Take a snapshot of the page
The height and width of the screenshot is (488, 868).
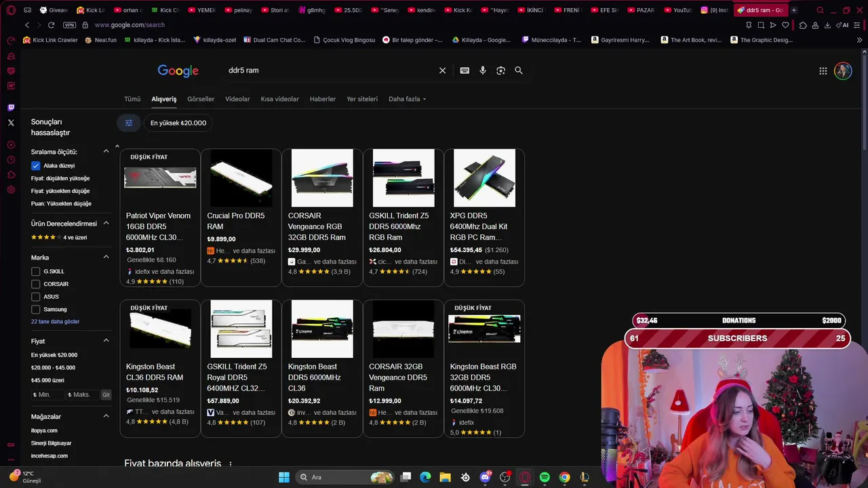point(761,25)
